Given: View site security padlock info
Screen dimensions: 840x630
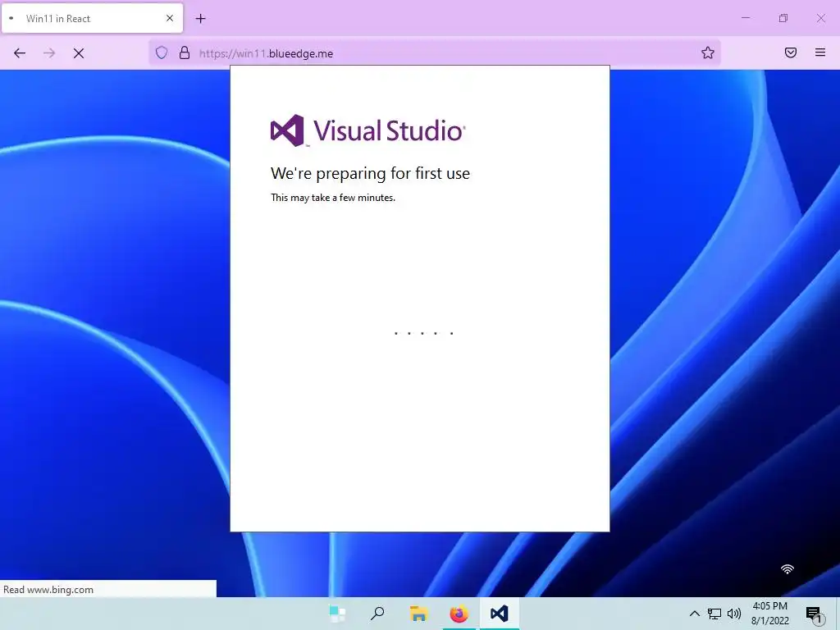Looking at the screenshot, I should (185, 53).
